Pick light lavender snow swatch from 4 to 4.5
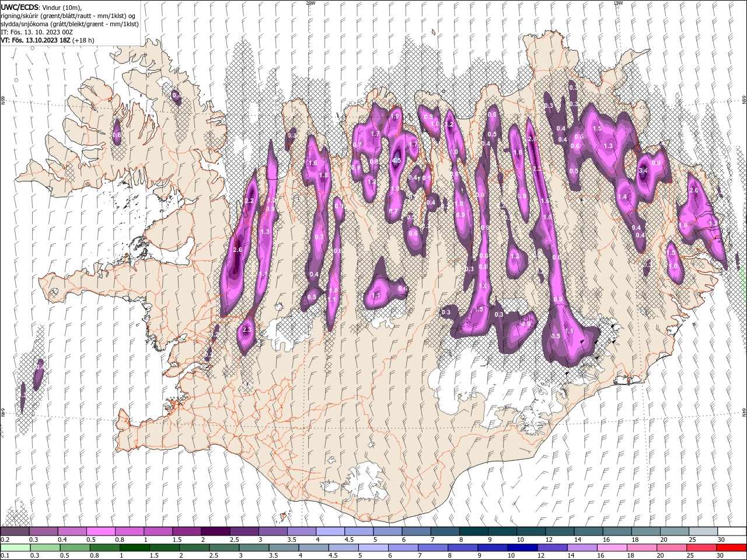 [x=330, y=531]
